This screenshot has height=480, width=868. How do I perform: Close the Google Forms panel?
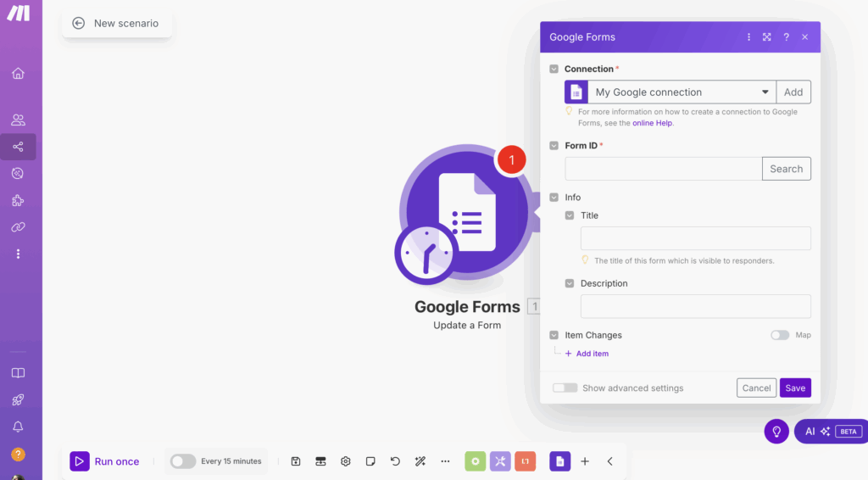pos(805,37)
